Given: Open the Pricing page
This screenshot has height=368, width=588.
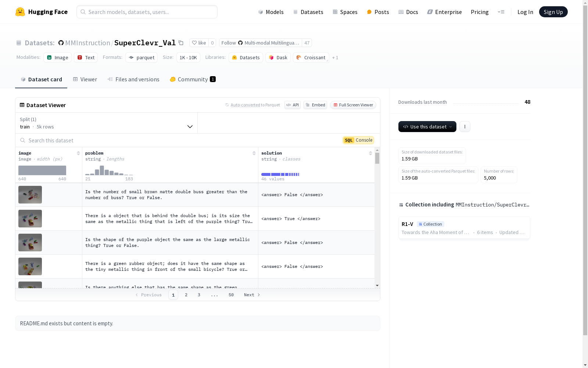Looking at the screenshot, I should [x=480, y=12].
